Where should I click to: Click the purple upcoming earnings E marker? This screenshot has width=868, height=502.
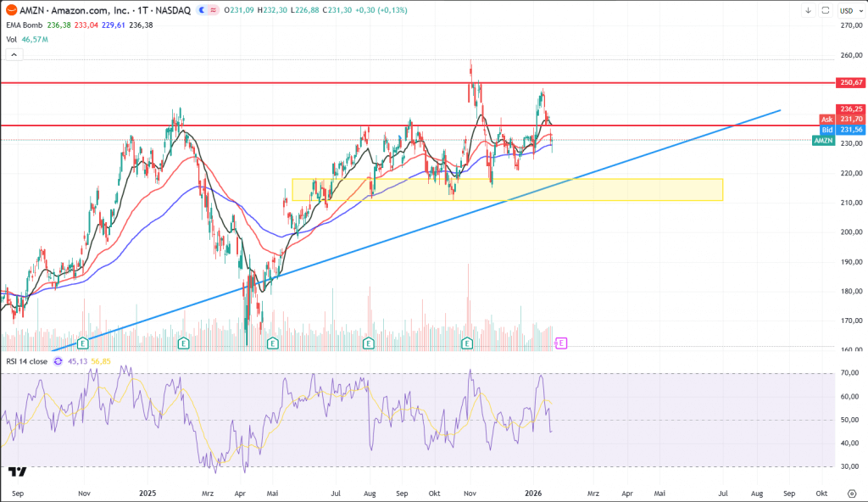[561, 343]
